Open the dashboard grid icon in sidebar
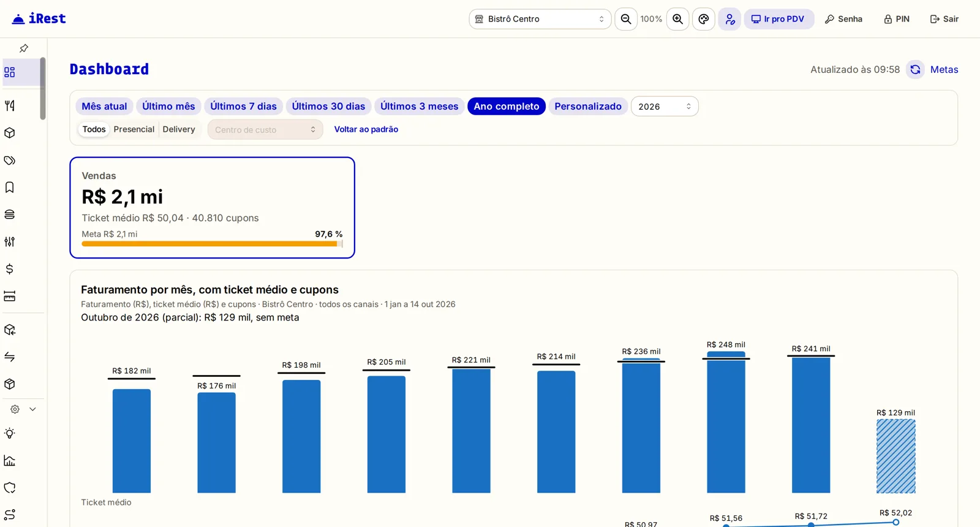 coord(10,72)
